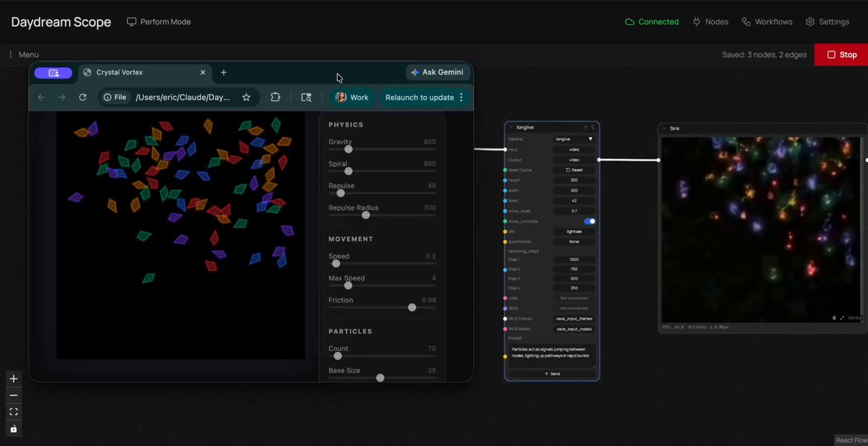Reload the Crystal Vortex browser page
The image size is (868, 446).
coord(82,97)
